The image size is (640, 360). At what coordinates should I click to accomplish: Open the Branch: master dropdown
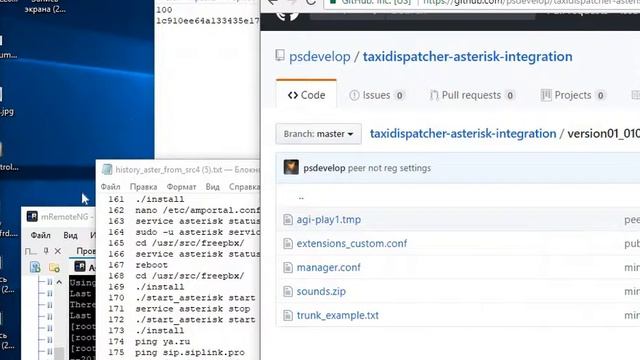pyautogui.click(x=318, y=134)
